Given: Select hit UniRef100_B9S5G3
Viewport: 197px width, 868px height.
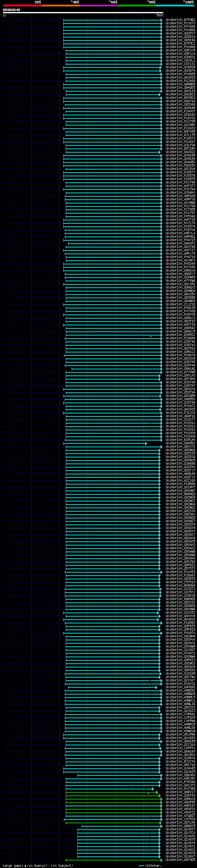Looking at the screenshot, I should coord(180,98).
